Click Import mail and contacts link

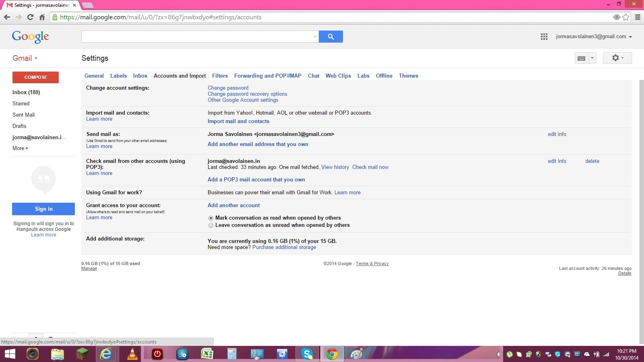pyautogui.click(x=238, y=121)
